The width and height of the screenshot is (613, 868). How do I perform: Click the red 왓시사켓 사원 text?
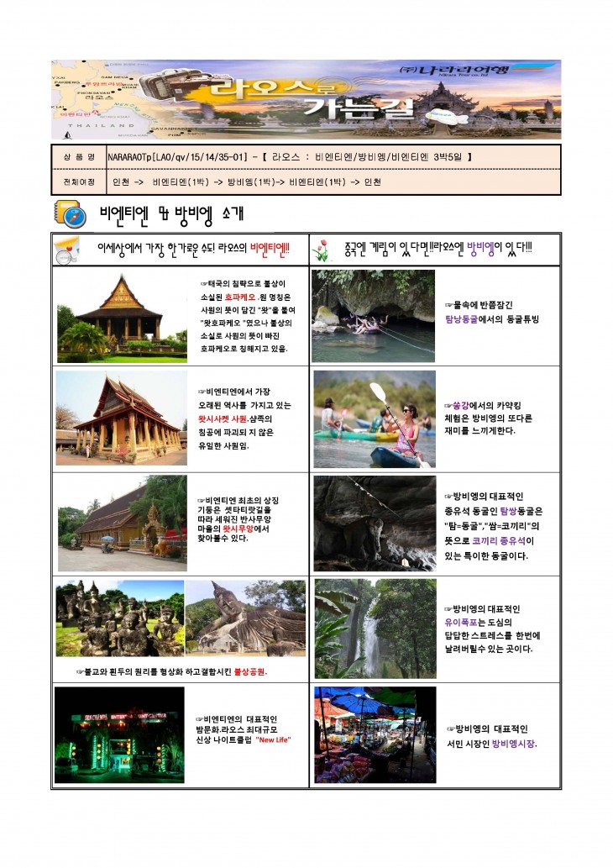tap(223, 419)
